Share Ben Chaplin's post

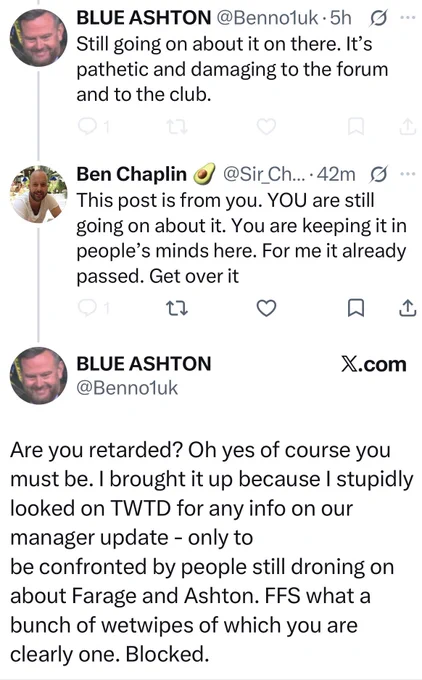point(408,308)
